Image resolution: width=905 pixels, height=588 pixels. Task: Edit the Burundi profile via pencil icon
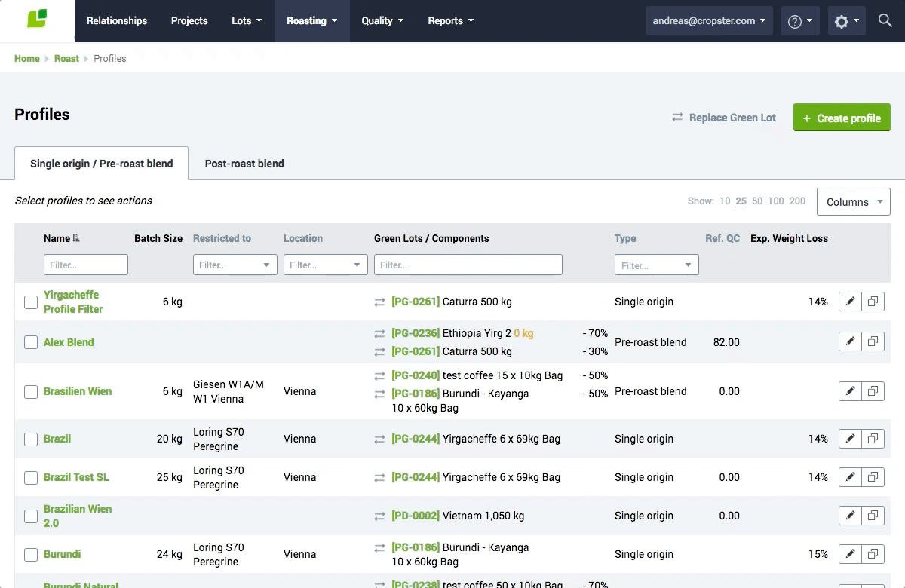tap(850, 554)
